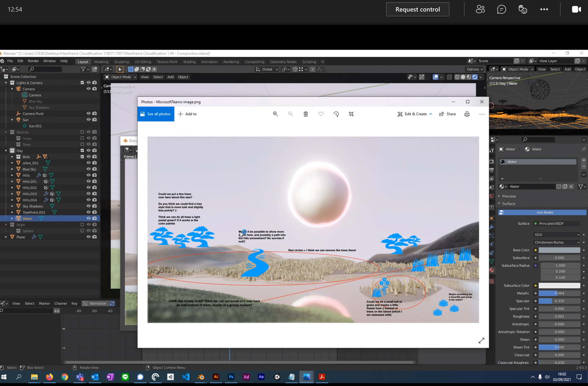Click Request control in Teams
588x386 pixels.
coord(418,9)
